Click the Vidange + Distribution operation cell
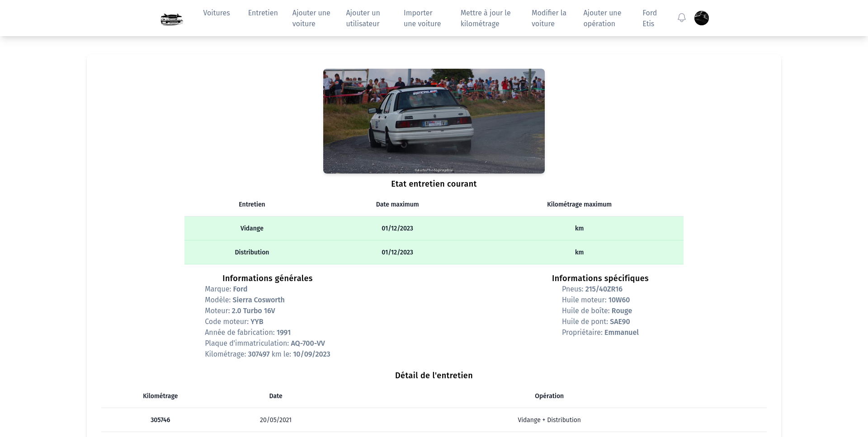This screenshot has width=868, height=437. click(549, 420)
